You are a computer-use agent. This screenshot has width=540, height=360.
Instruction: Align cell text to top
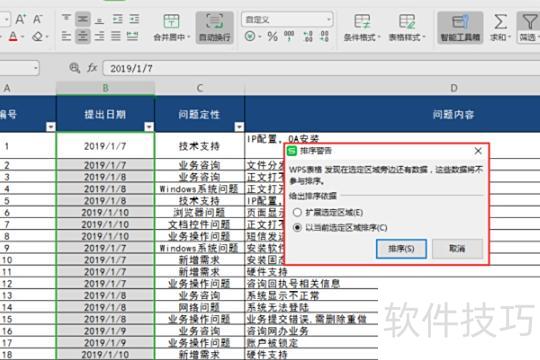click(x=66, y=19)
